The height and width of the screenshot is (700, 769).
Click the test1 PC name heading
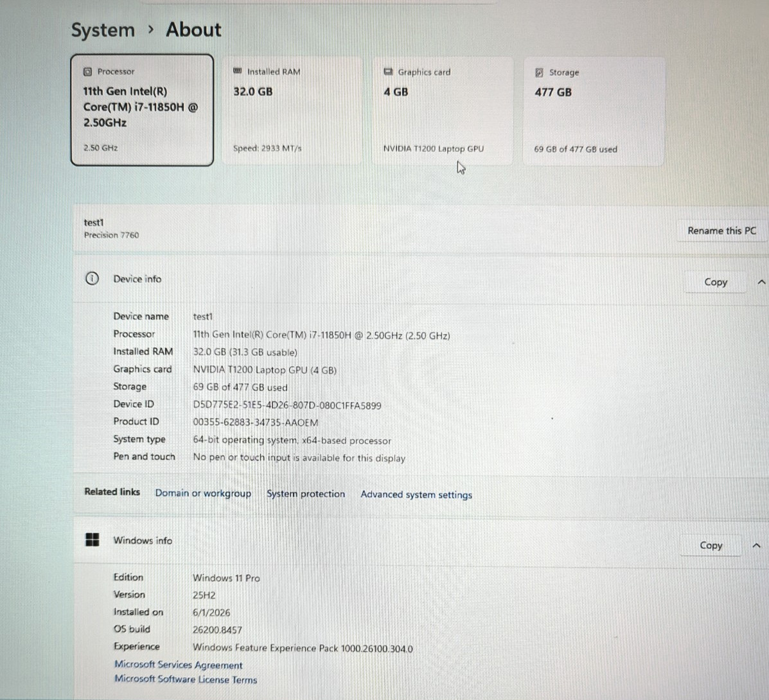(94, 223)
